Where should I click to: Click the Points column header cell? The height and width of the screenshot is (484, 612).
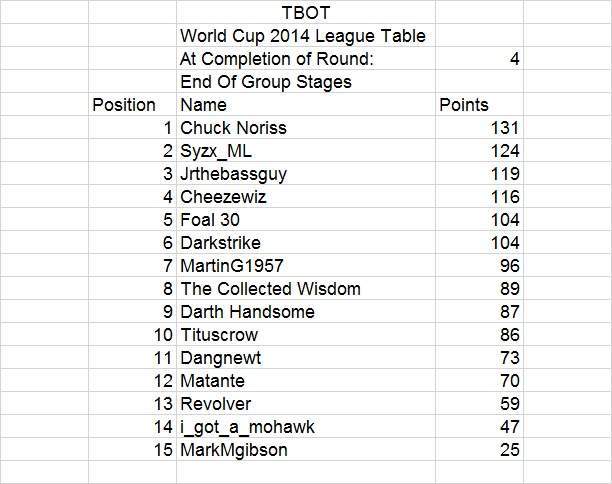(479, 105)
